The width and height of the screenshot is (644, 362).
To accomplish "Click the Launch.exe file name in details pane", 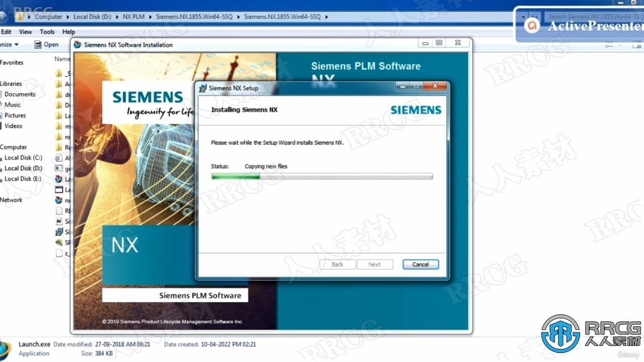I will coord(34,344).
